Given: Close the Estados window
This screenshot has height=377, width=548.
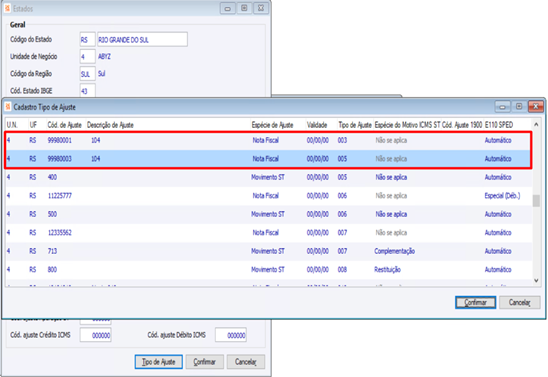Looking at the screenshot, I should (x=261, y=8).
